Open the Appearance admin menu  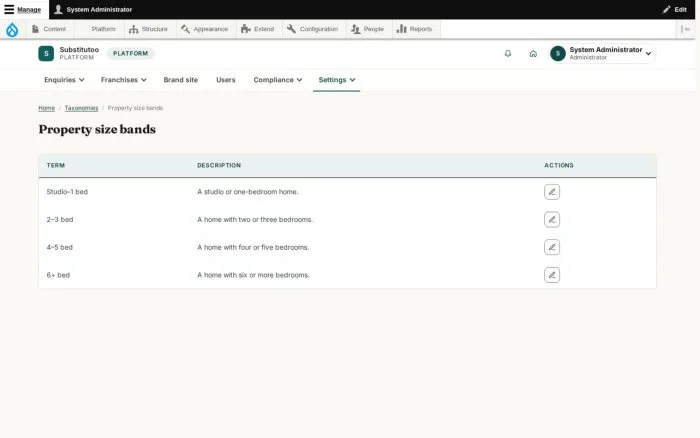tap(205, 29)
